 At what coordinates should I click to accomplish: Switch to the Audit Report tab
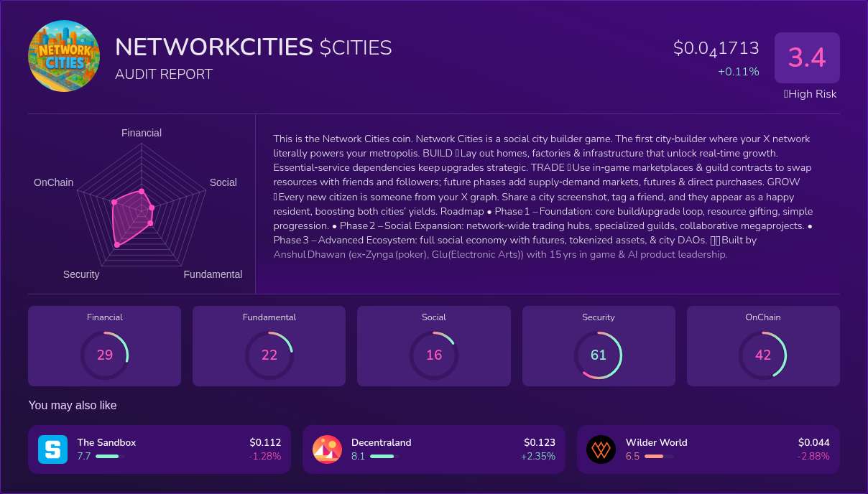click(x=164, y=74)
